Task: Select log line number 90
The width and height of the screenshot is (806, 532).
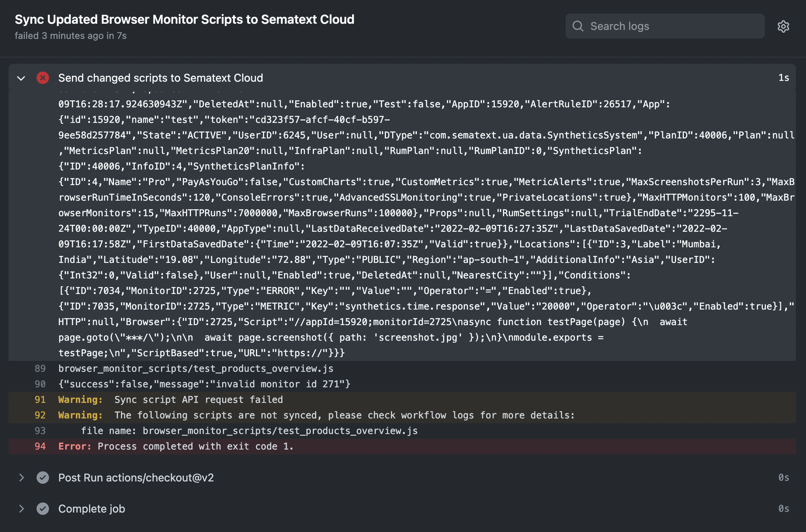Action: pyautogui.click(x=40, y=384)
